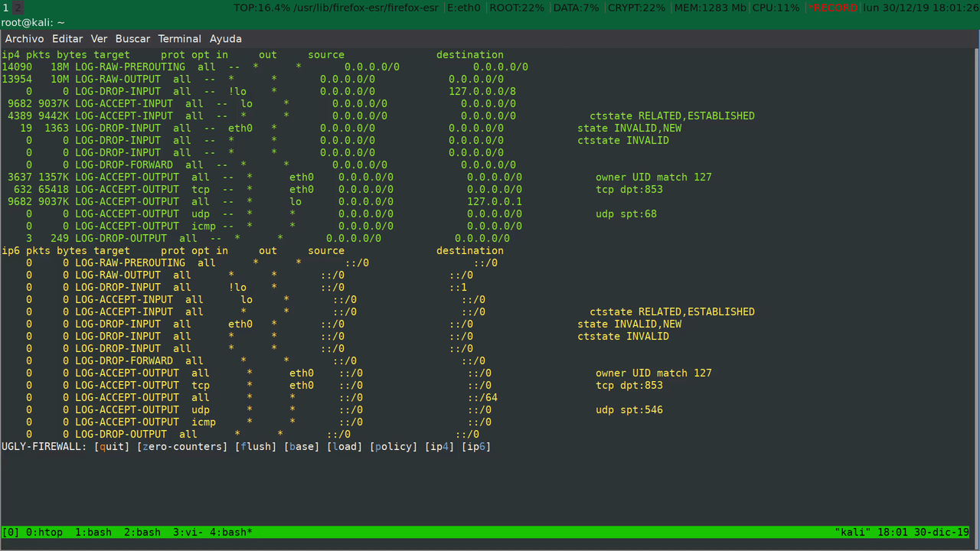
Task: Click the ip6 LOG-ACCEPT-OUTPUT icmp row
Action: point(259,422)
